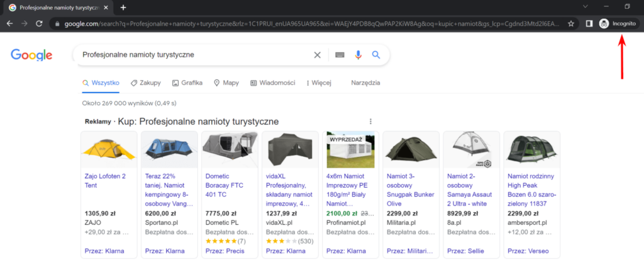Click Przez: Sellie link
The width and height of the screenshot is (644, 274).
click(466, 251)
